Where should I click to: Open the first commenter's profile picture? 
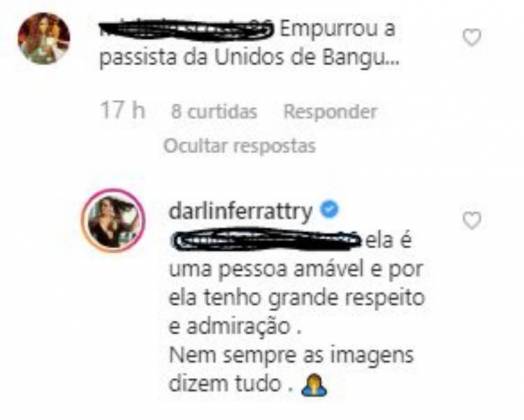pos(44,38)
